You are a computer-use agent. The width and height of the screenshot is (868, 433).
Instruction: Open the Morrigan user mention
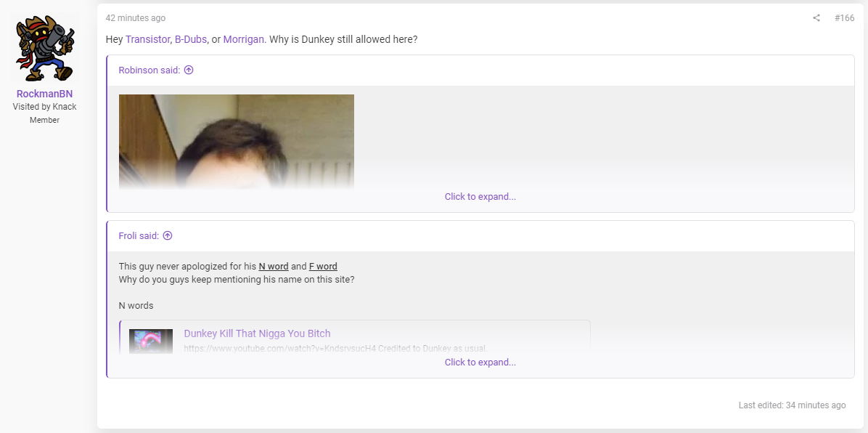pos(244,40)
